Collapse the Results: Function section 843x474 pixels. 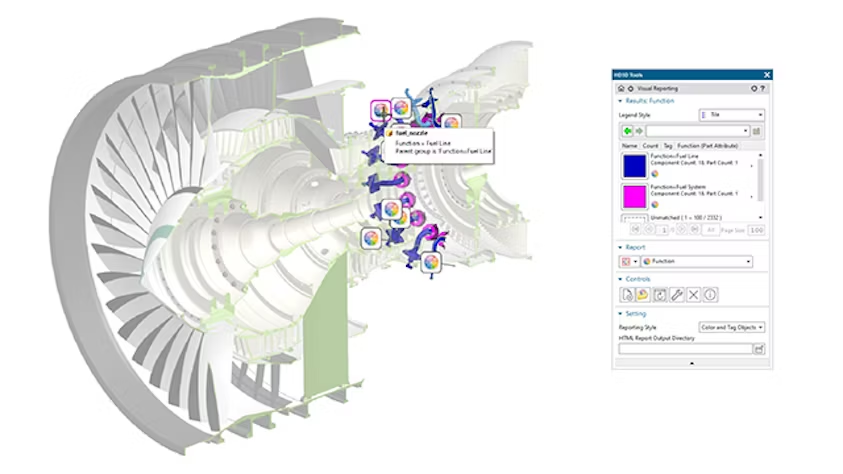(x=621, y=101)
